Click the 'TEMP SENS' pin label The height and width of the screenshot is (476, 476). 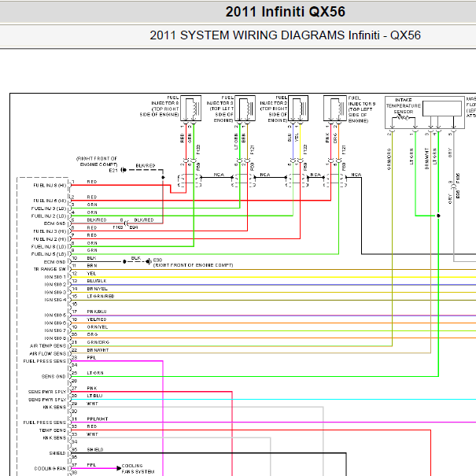click(53, 430)
